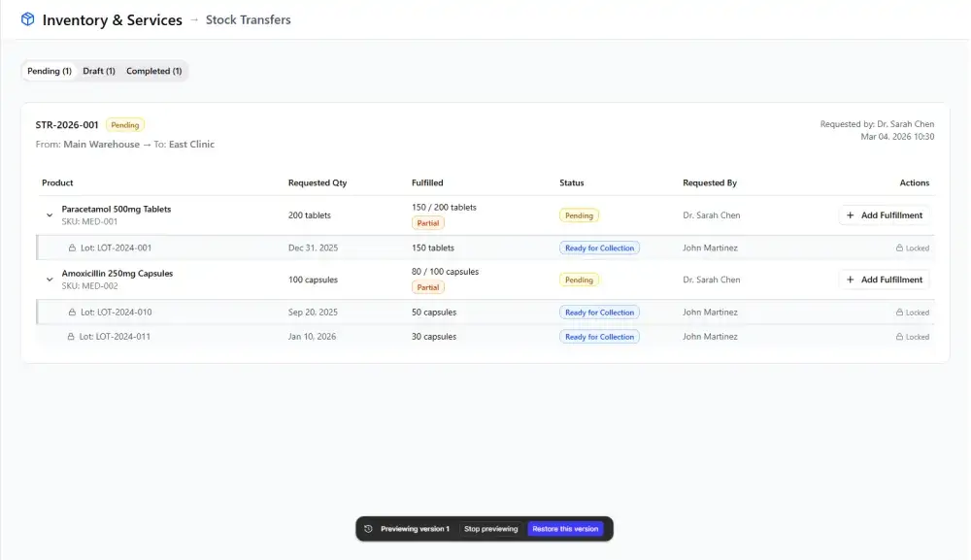
Task: Click the Jan 10, 2026 expiry date
Action: [x=312, y=337]
